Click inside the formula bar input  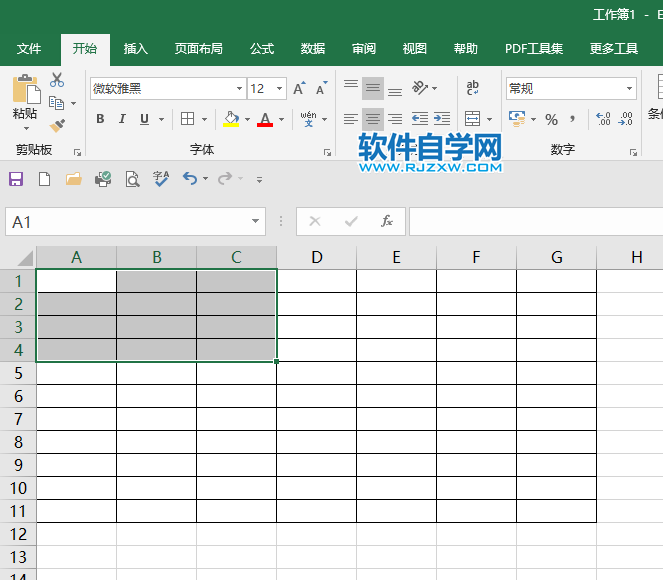(x=536, y=221)
